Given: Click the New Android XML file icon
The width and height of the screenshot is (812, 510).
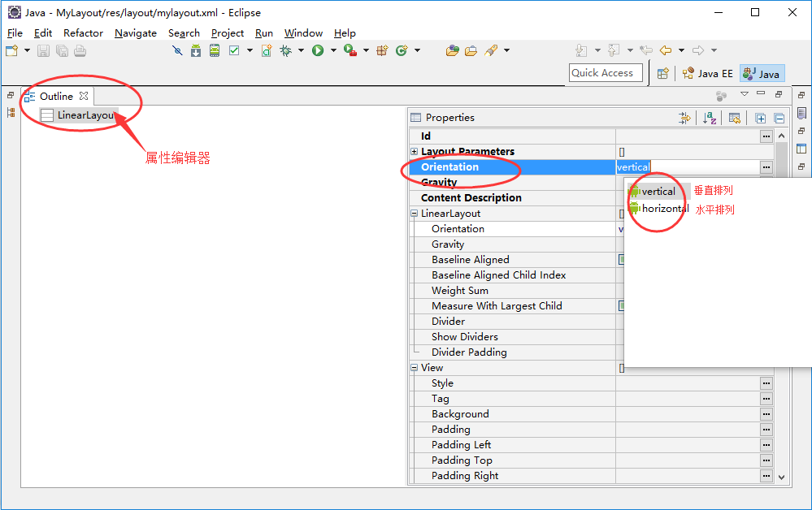Looking at the screenshot, I should coord(267,50).
